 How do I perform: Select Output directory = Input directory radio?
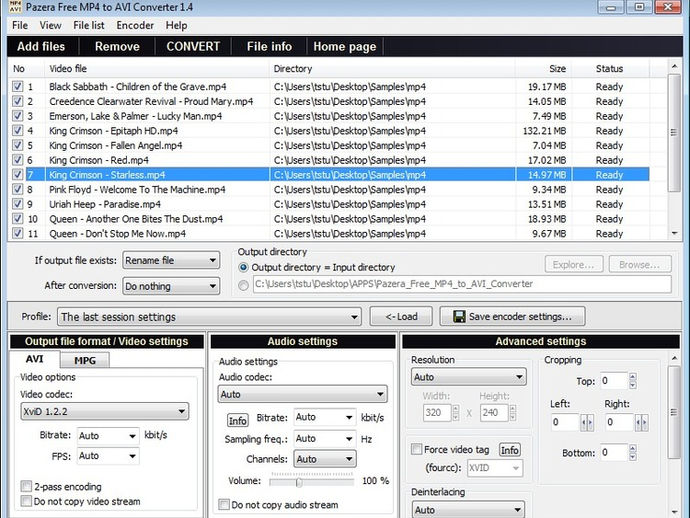point(243,267)
